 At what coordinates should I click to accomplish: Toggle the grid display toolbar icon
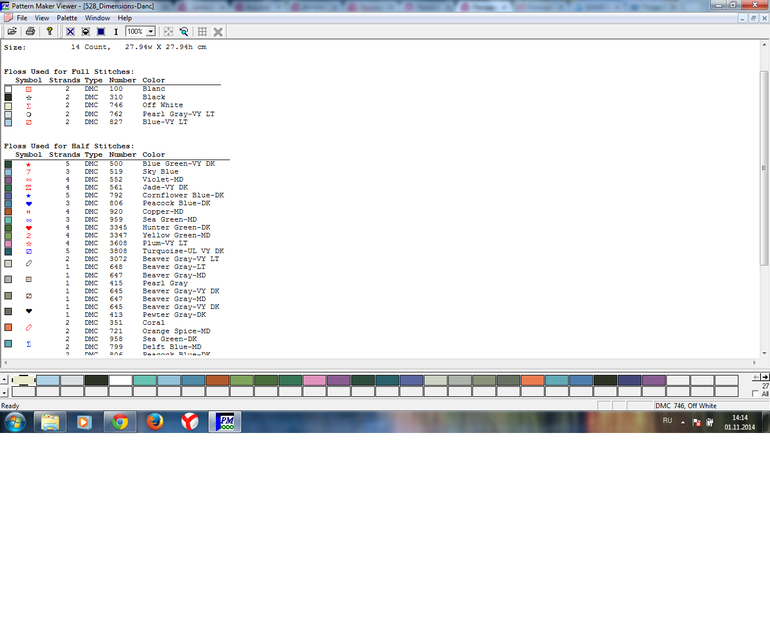[202, 32]
